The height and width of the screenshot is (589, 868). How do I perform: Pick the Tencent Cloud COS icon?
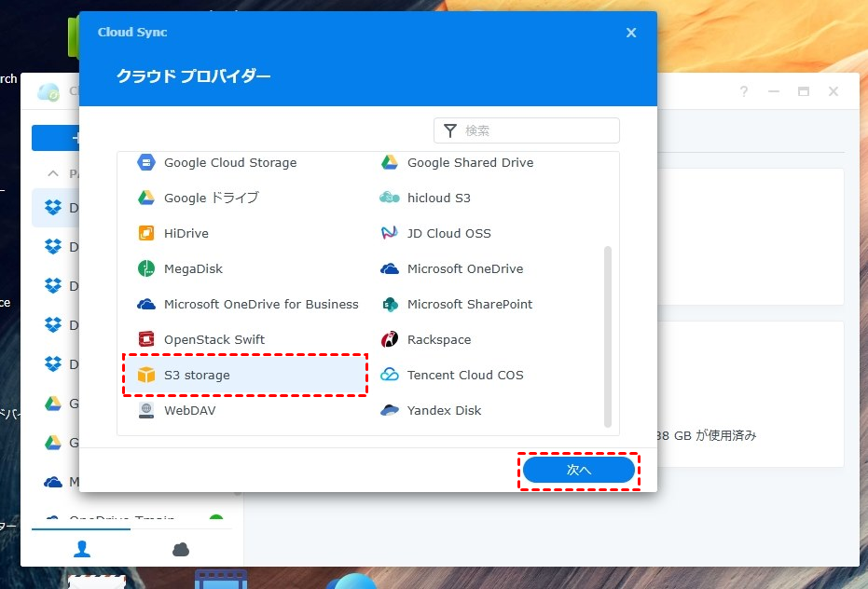[389, 375]
